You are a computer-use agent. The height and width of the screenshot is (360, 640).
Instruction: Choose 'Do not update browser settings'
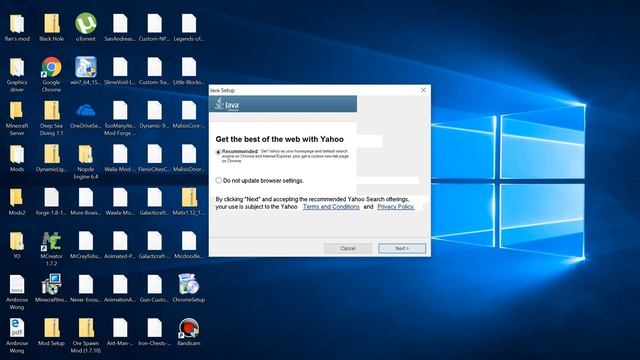[x=218, y=180]
